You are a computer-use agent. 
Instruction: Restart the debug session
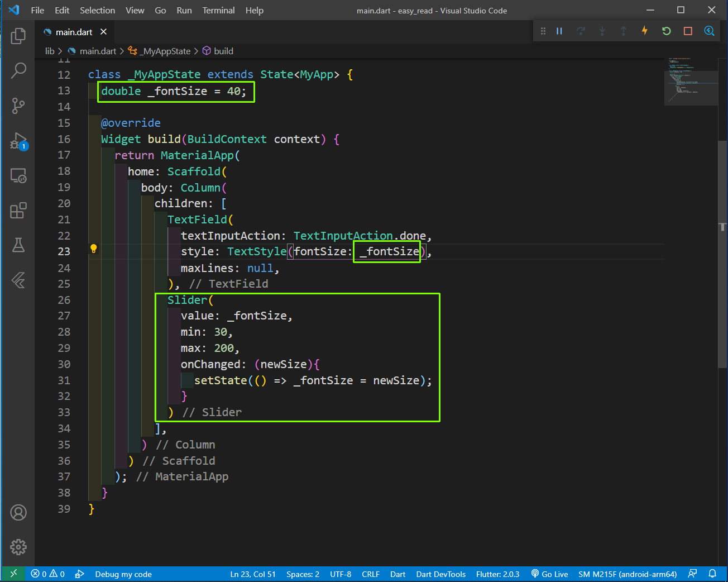pos(666,31)
